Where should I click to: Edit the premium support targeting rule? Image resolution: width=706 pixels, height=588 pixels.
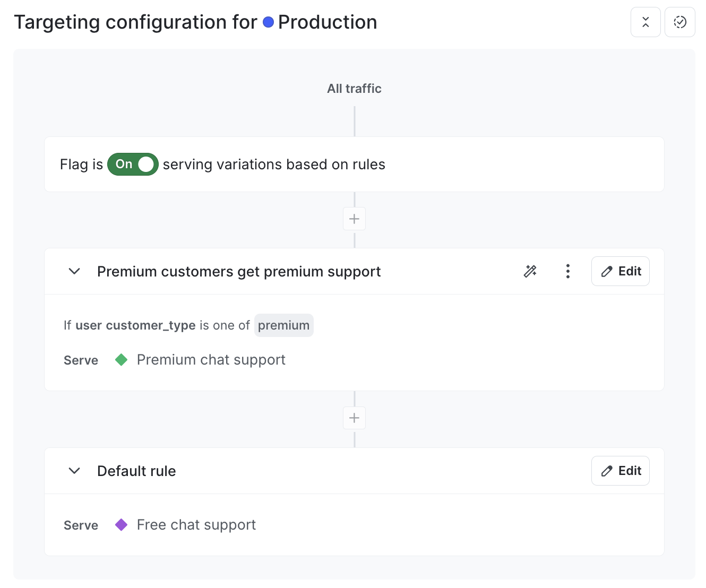[620, 271]
